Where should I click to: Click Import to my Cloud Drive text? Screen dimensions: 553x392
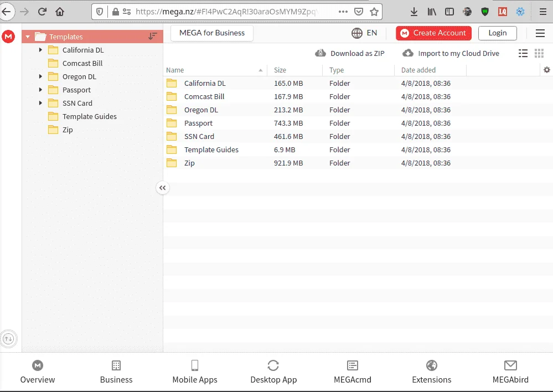(x=459, y=53)
